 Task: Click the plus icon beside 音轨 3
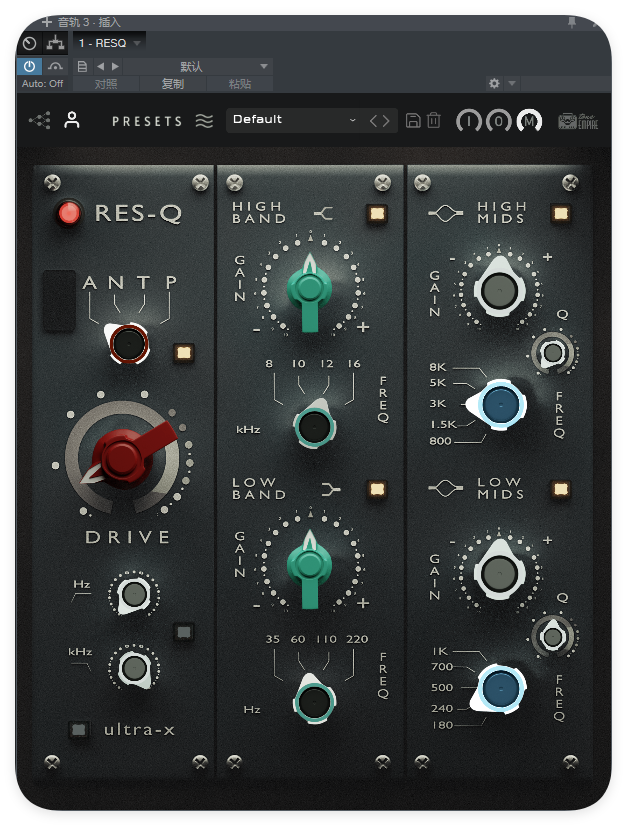(x=47, y=22)
